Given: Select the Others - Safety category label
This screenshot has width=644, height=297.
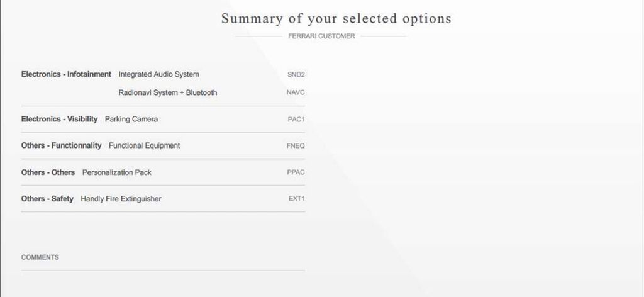Looking at the screenshot, I should pyautogui.click(x=47, y=199).
